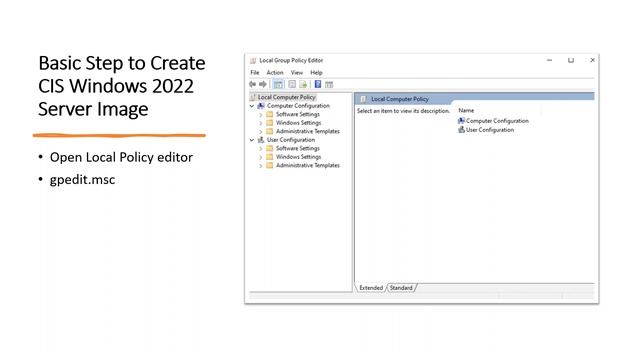Click the Local Group Policy Editor title icon
The height and width of the screenshot is (360, 640).
pyautogui.click(x=253, y=60)
